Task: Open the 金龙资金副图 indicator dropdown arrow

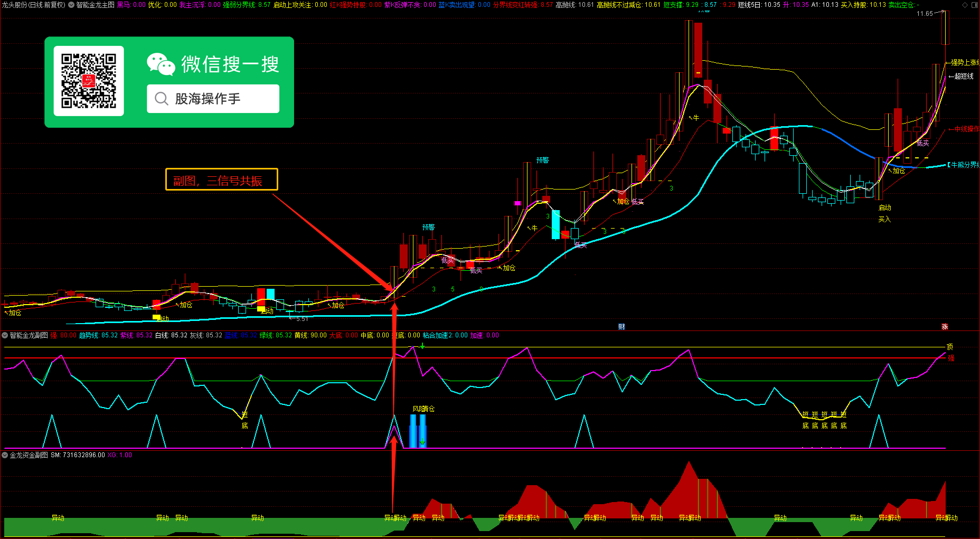Action: pos(5,455)
